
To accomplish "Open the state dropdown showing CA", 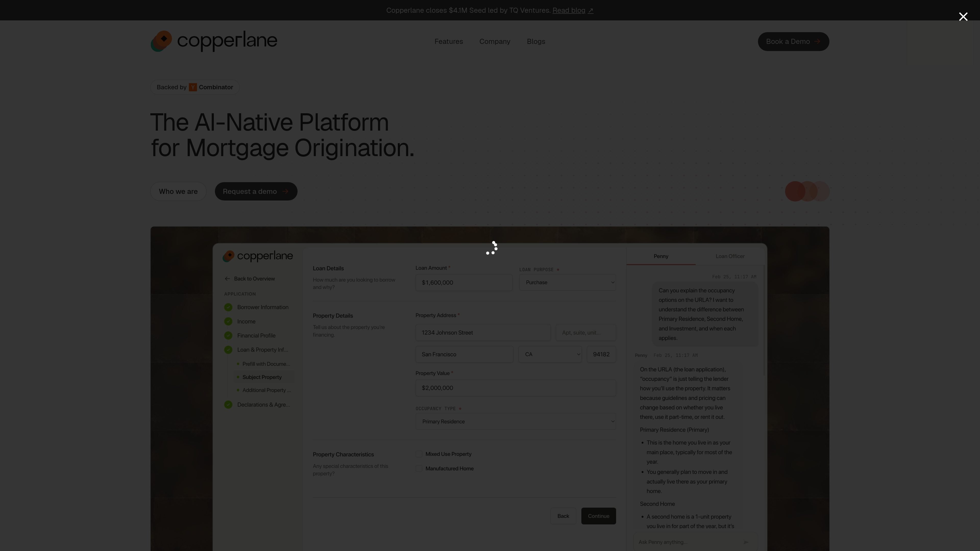I will coord(550,354).
